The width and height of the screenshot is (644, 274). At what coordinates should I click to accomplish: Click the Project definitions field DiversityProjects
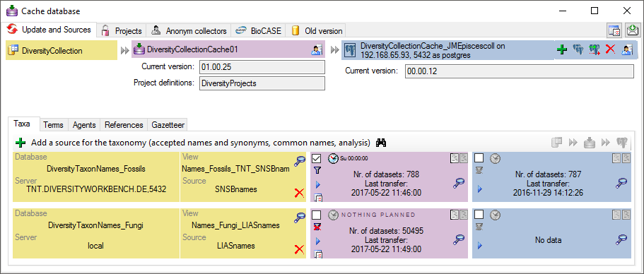[x=262, y=83]
